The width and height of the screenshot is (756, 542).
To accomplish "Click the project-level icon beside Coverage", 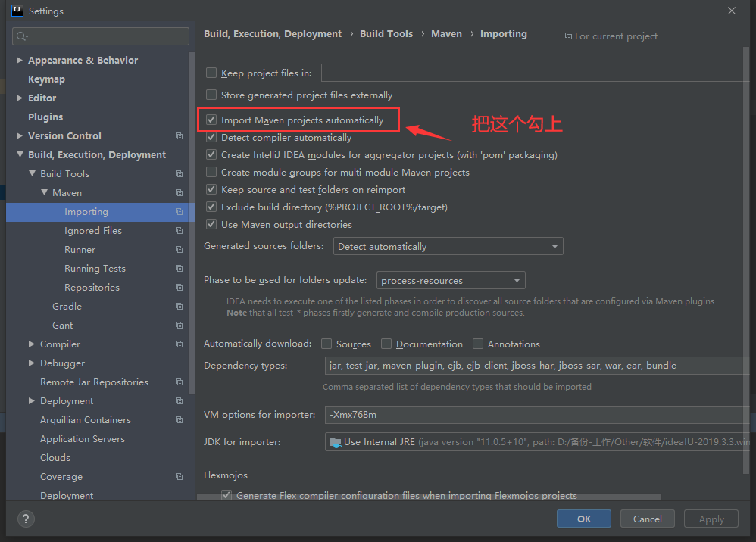I will click(180, 476).
